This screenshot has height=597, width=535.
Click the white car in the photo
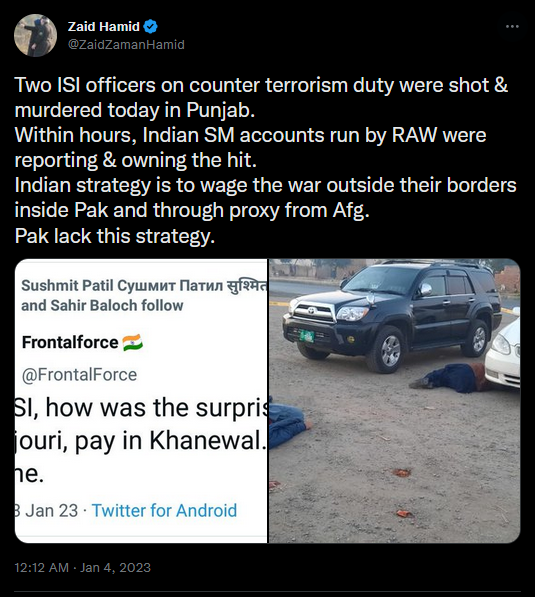pos(503,355)
